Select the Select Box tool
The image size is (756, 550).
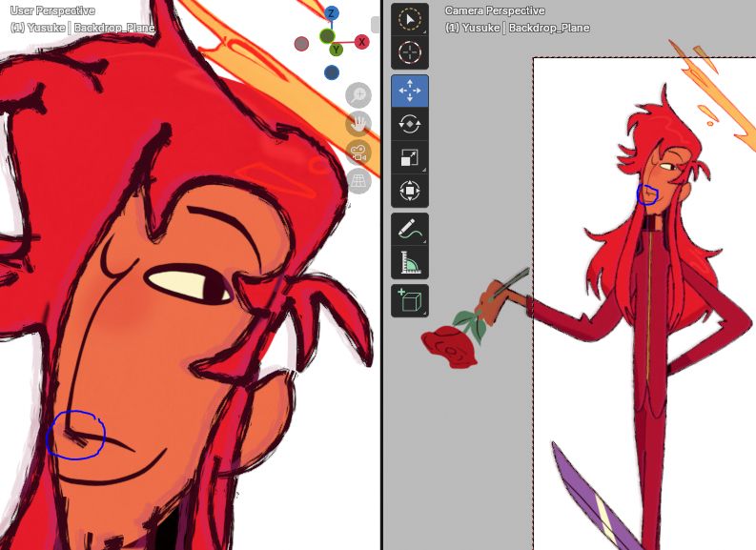pos(410,19)
